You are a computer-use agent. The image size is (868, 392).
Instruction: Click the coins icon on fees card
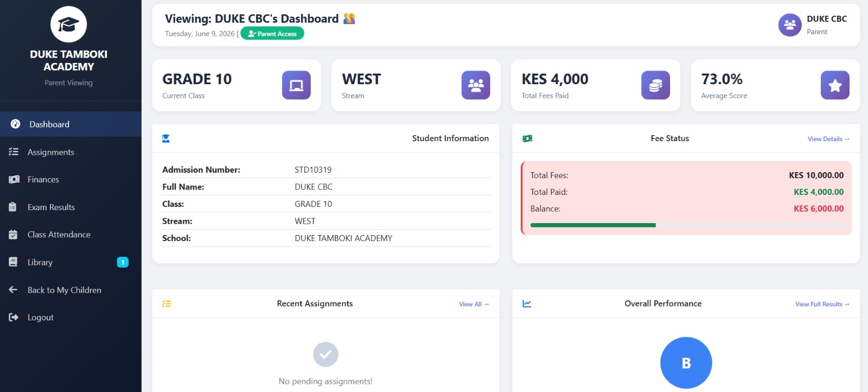pyautogui.click(x=655, y=85)
